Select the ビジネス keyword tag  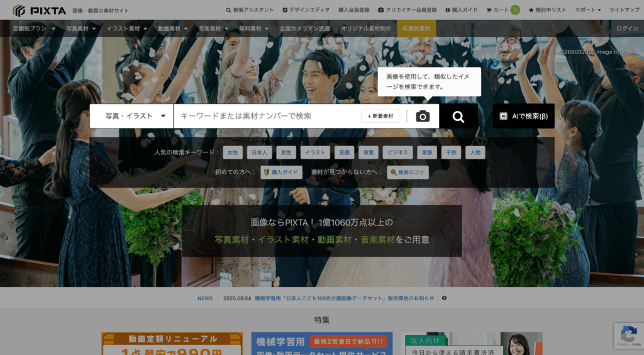[x=397, y=152]
